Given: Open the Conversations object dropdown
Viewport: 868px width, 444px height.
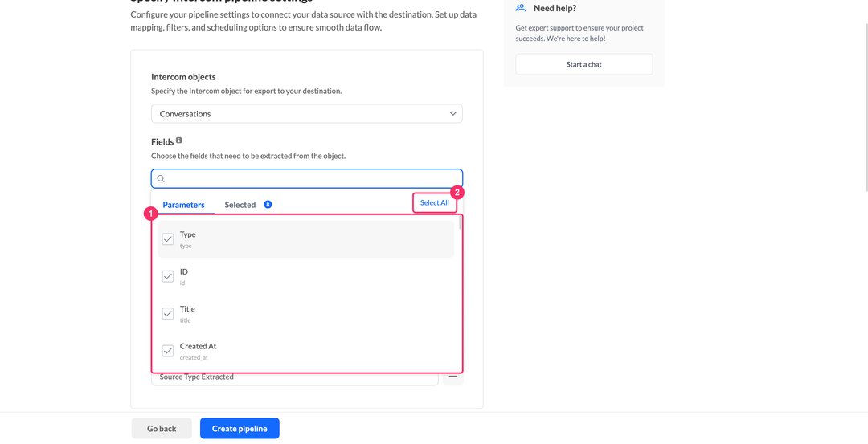Looking at the screenshot, I should point(307,114).
